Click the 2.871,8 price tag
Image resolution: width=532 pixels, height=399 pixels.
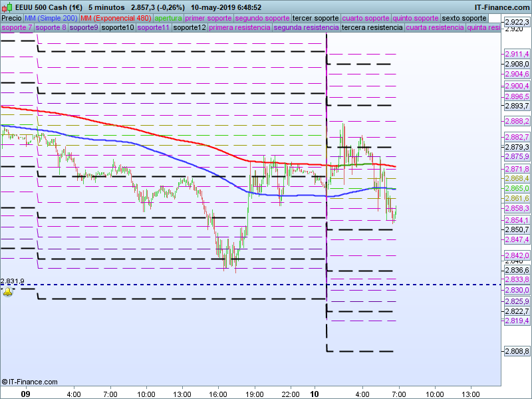517,169
